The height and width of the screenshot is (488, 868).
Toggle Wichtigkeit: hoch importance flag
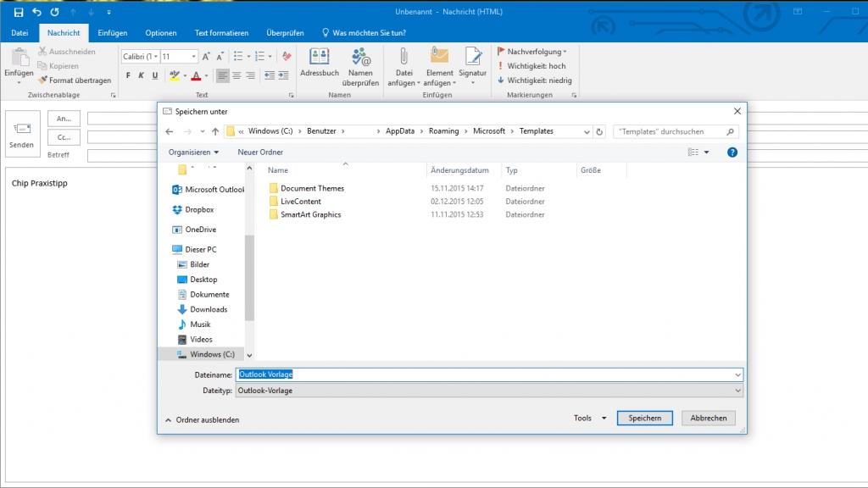pos(532,66)
